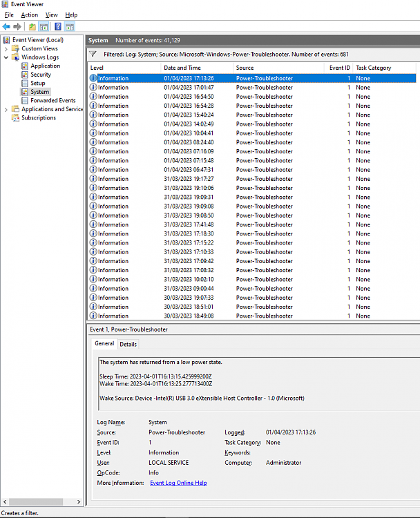Select the event at 01/04/2023 17:01:47

(x=189, y=88)
